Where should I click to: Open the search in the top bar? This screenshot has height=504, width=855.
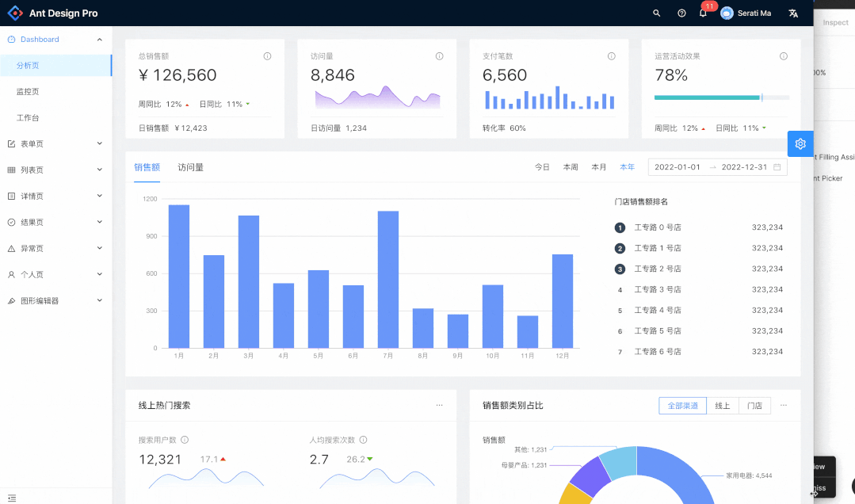click(655, 13)
